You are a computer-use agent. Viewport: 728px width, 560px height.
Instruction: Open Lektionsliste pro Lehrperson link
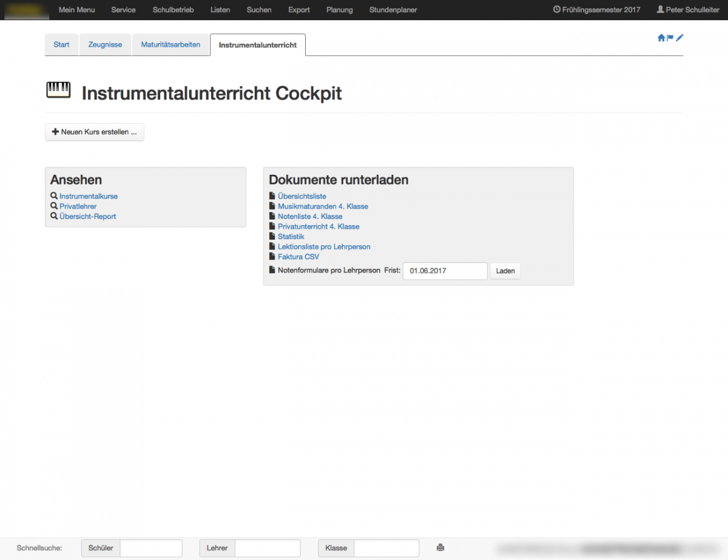click(324, 247)
